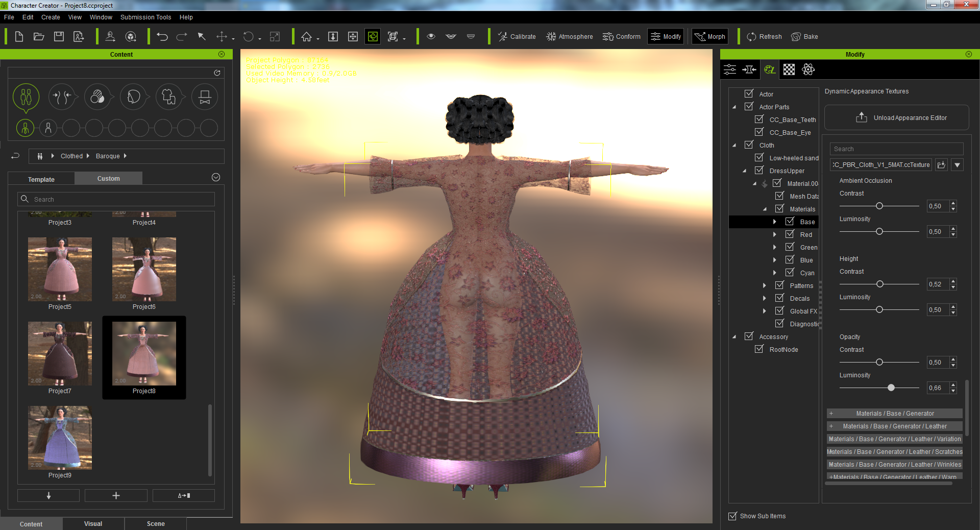
Task: Click the Atmosphere toolbar button
Action: (x=569, y=37)
